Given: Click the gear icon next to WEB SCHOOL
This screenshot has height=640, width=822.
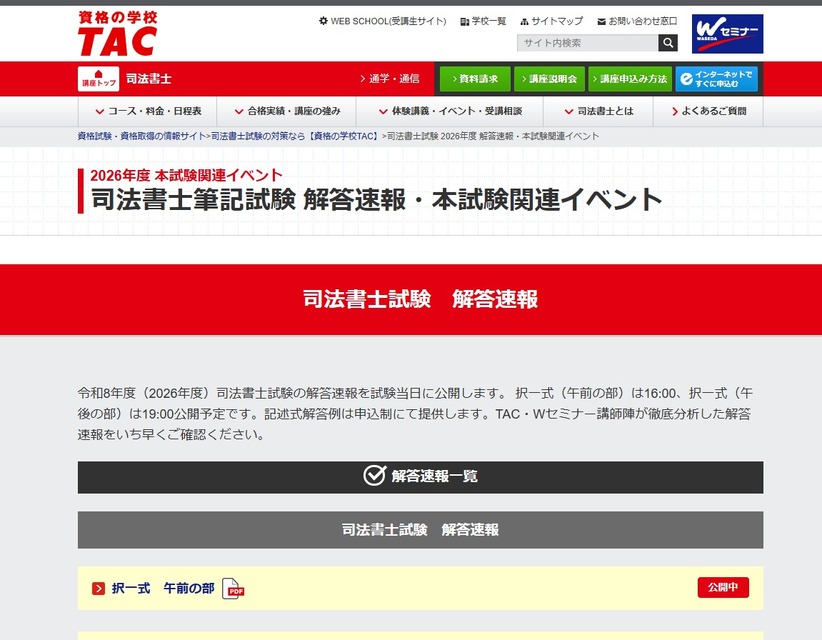Looking at the screenshot, I should coord(323,21).
